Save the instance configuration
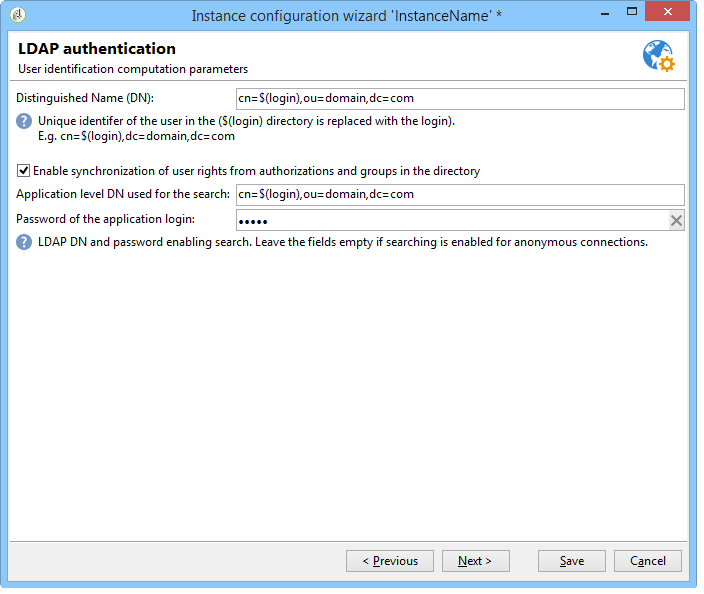 (x=572, y=561)
